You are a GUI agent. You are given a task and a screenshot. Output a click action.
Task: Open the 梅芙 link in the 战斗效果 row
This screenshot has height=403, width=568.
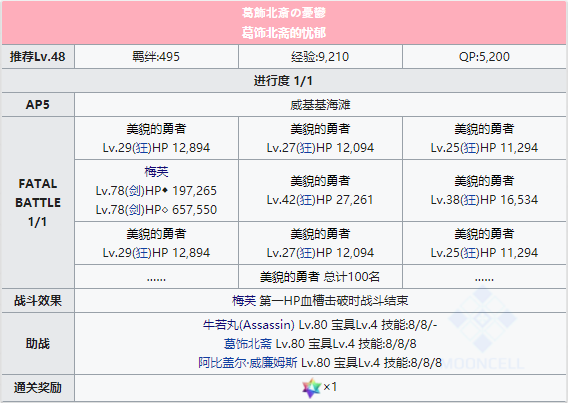[244, 301]
